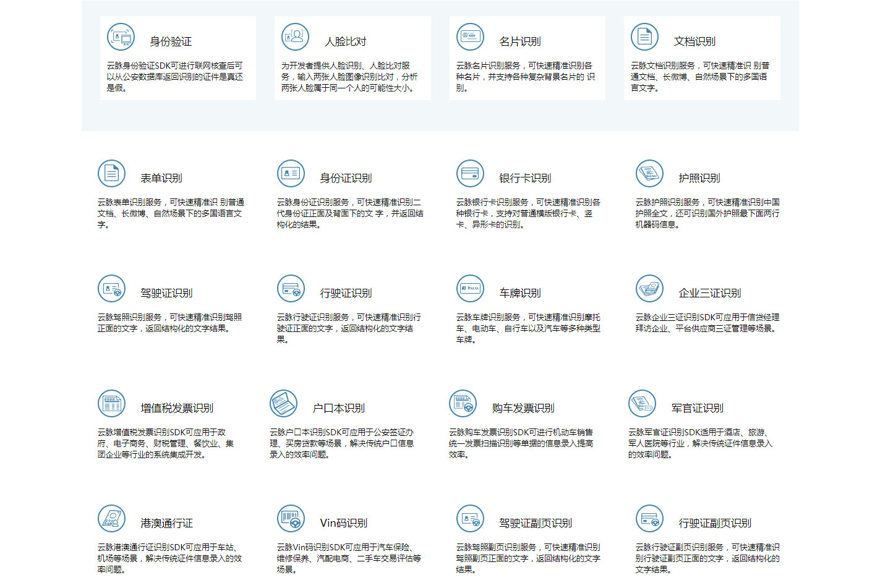
Task: Select the 银行卡识别 heading
Action: pyautogui.click(x=525, y=178)
